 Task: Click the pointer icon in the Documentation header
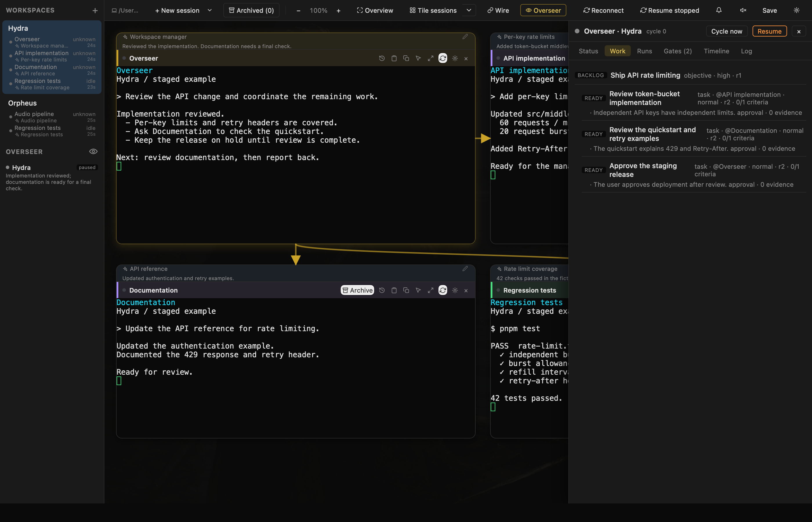[x=418, y=290]
